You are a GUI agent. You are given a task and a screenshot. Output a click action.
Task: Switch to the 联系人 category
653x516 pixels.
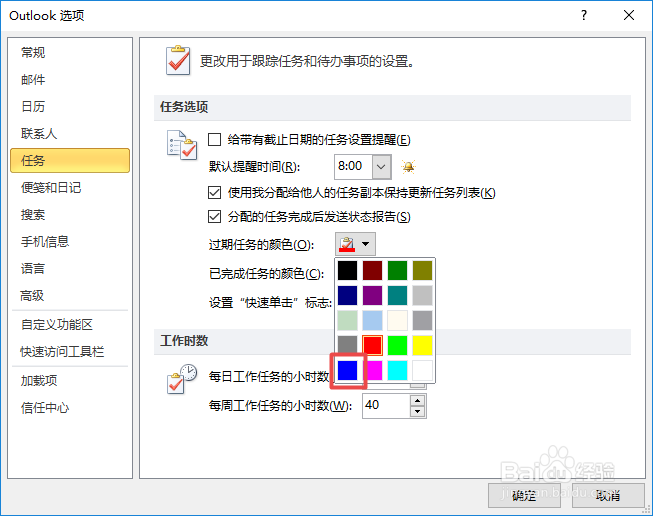(x=70, y=134)
